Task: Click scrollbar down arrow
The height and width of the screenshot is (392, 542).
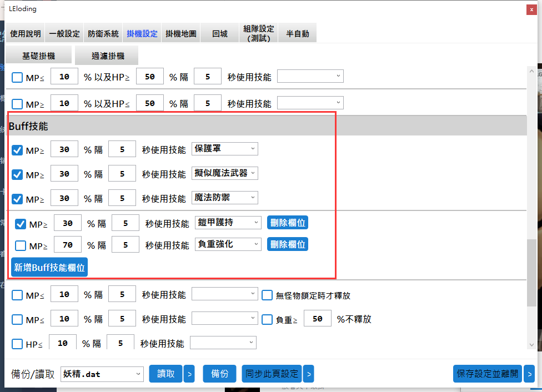Action: pos(531,345)
